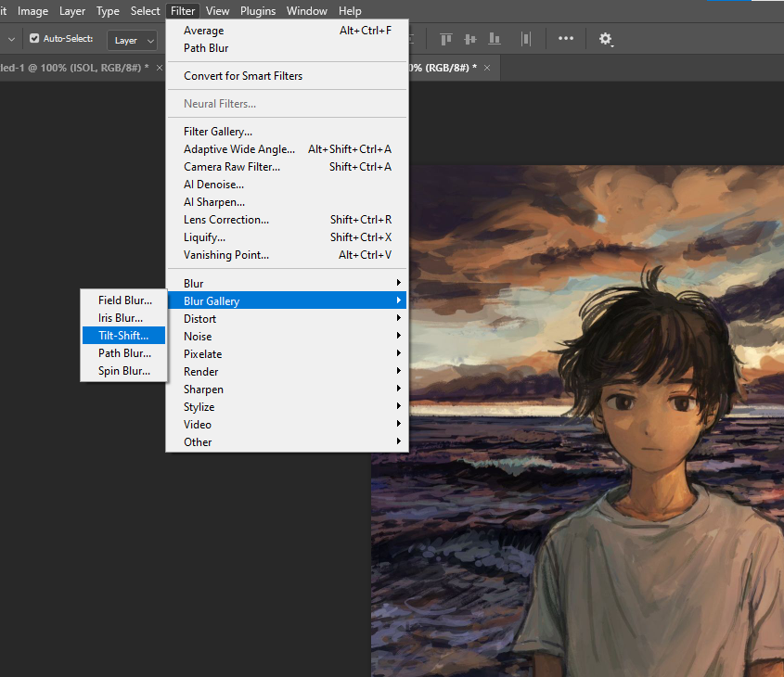Image resolution: width=784 pixels, height=677 pixels.
Task: Expand the tool preset chevron
Action: click(11, 39)
